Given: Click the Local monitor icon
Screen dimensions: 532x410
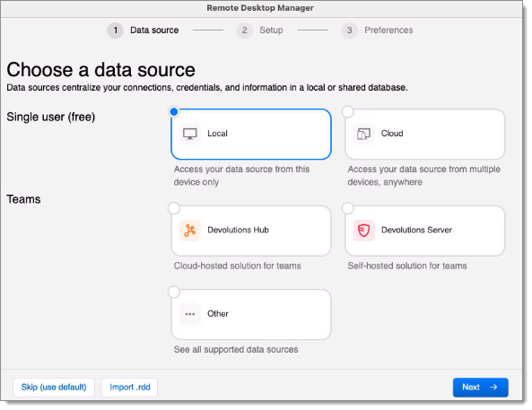Looking at the screenshot, I should [x=189, y=134].
